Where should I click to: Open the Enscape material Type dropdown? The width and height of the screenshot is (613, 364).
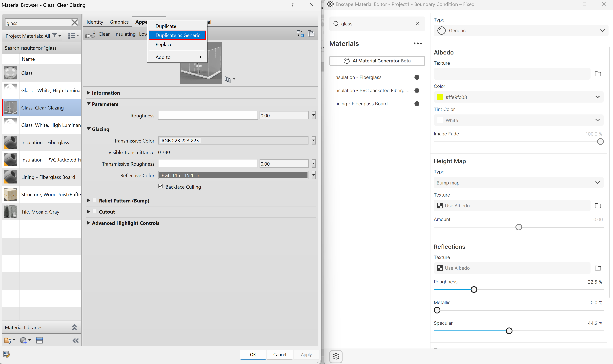click(521, 30)
